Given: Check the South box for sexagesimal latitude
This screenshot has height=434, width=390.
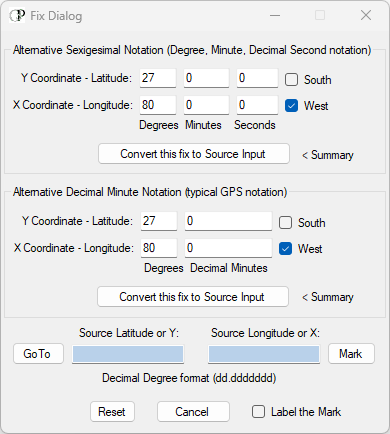Looking at the screenshot, I should pyautogui.click(x=291, y=80).
